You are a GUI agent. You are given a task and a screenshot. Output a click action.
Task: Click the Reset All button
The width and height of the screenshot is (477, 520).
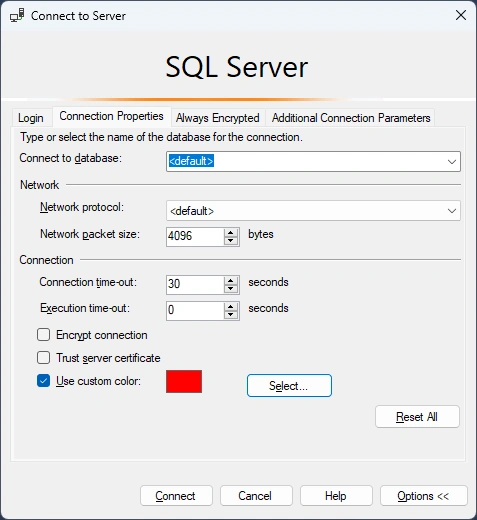[417, 417]
